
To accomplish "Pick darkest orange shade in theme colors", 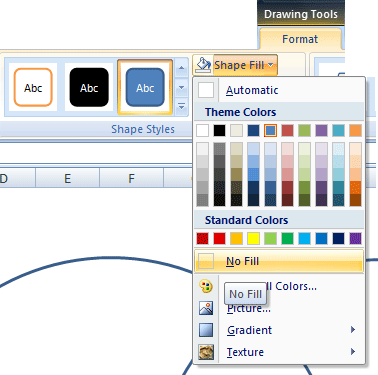I will (x=355, y=200).
